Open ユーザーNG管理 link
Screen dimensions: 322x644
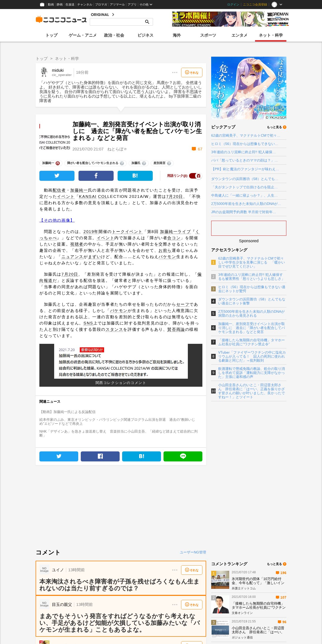point(193,552)
